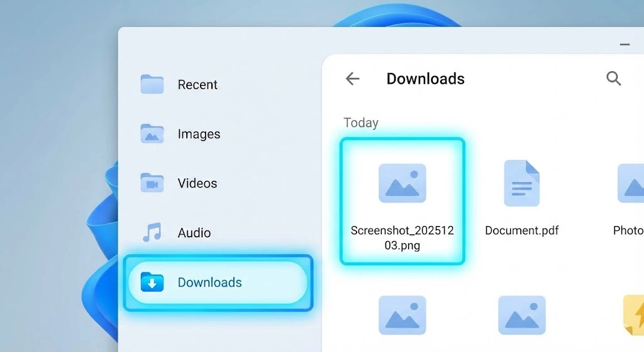This screenshot has height=352, width=644.
Task: Select the Downloads sidebar label
Action: pos(209,283)
